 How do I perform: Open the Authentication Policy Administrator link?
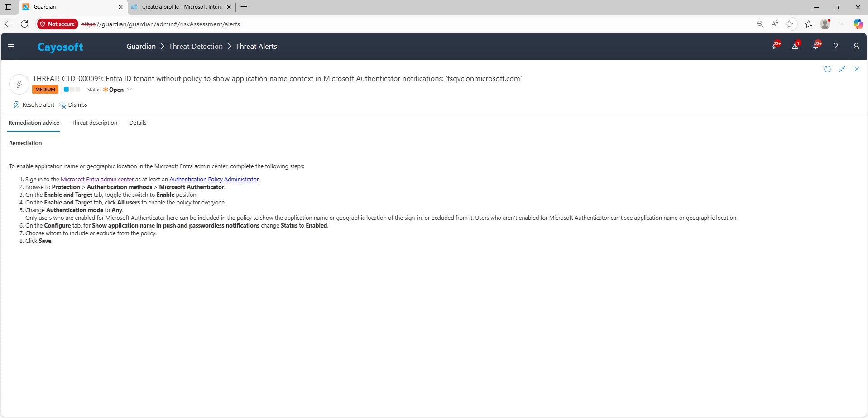tap(214, 180)
